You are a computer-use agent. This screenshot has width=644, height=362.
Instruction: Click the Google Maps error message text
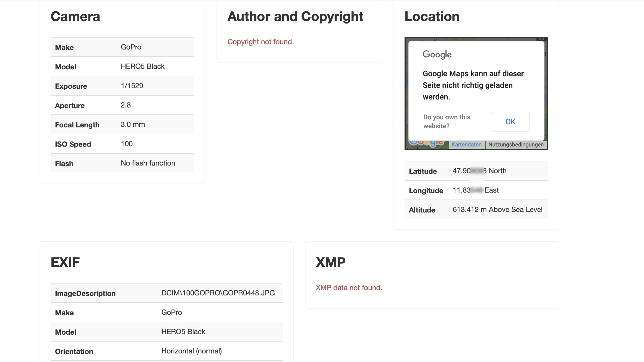[x=473, y=85]
